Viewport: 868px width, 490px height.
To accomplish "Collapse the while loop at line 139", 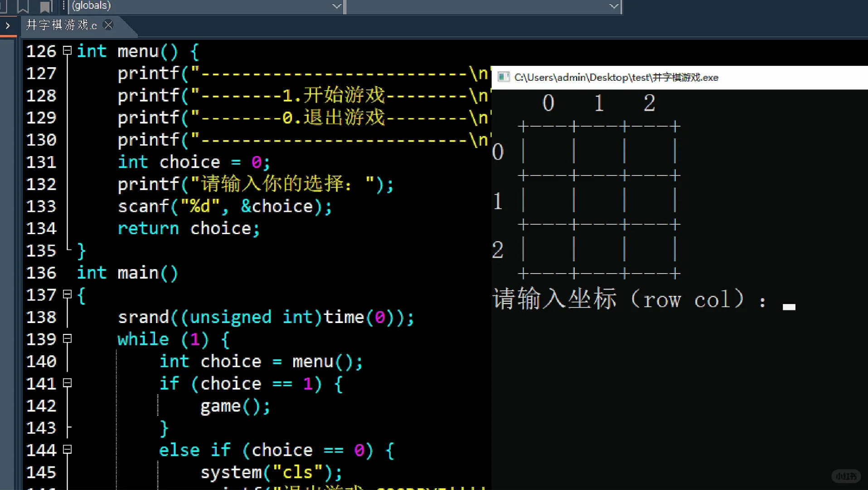I will coord(66,339).
